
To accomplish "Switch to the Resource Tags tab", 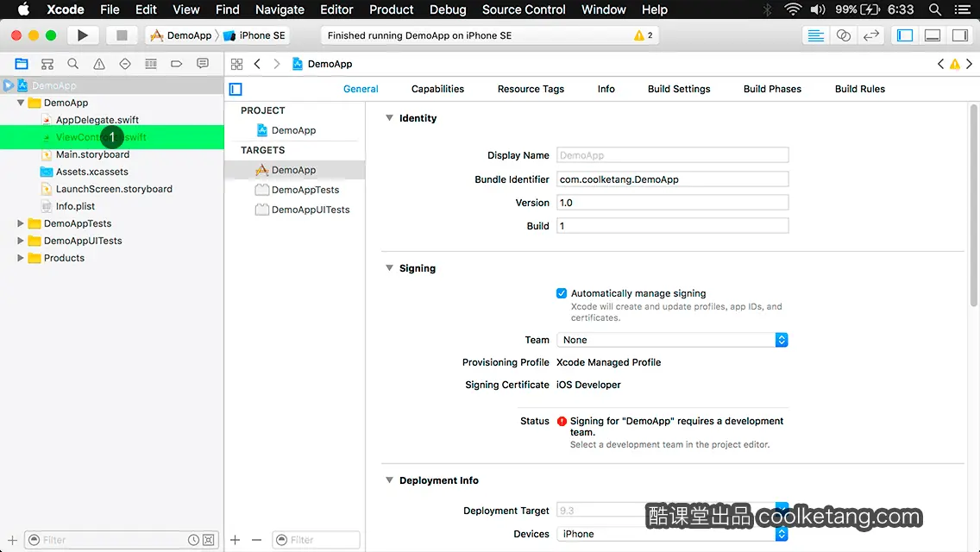I will click(531, 89).
